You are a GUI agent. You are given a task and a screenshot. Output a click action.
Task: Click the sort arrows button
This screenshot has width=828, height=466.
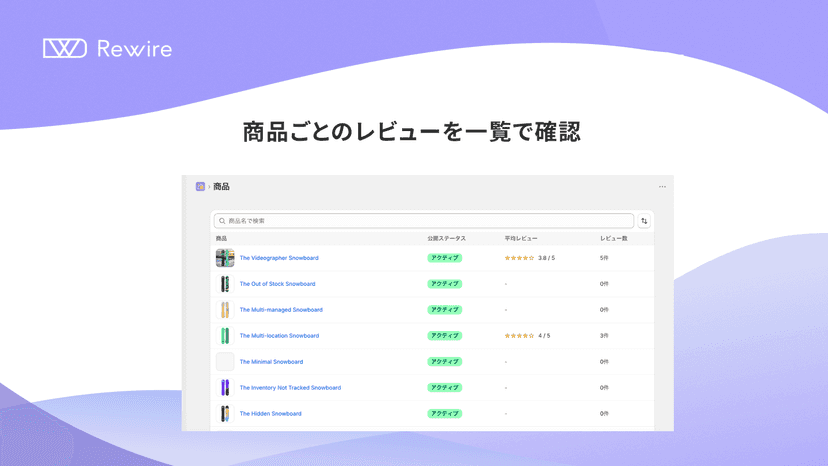point(644,221)
